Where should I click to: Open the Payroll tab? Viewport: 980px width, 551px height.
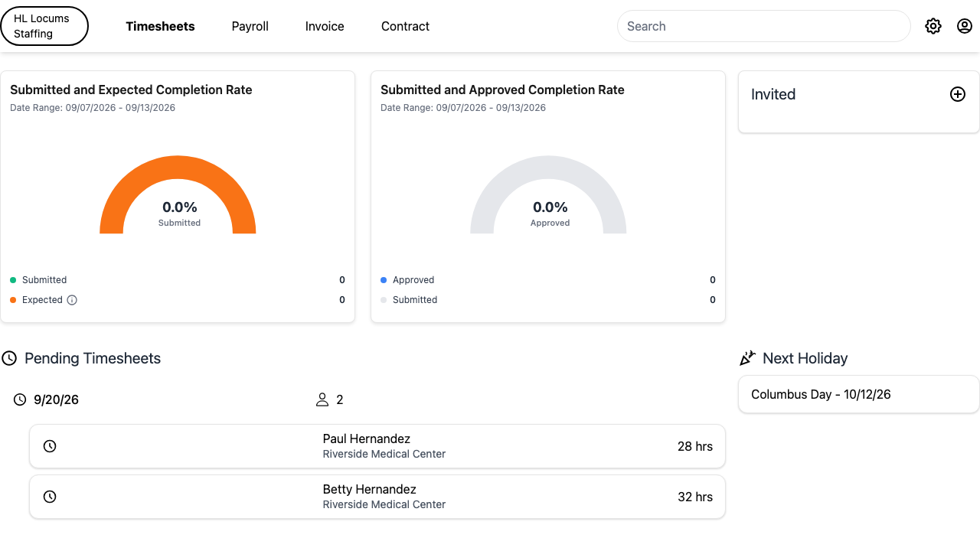click(x=250, y=26)
